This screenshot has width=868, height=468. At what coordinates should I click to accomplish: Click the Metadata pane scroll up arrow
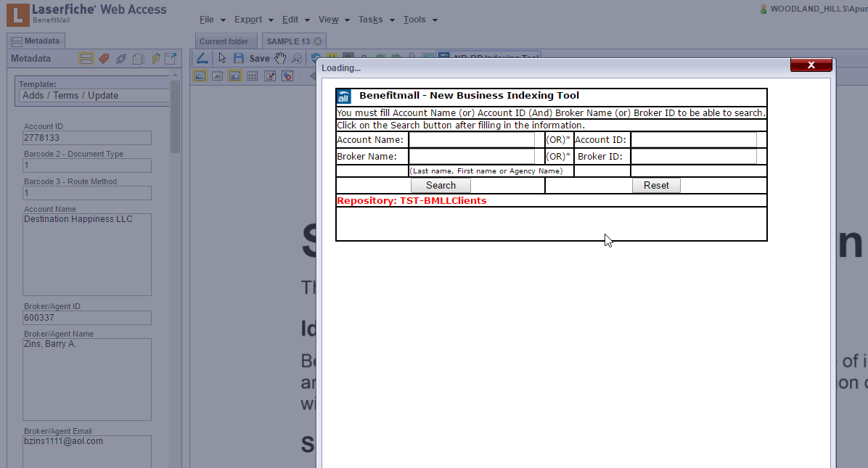coord(176,75)
